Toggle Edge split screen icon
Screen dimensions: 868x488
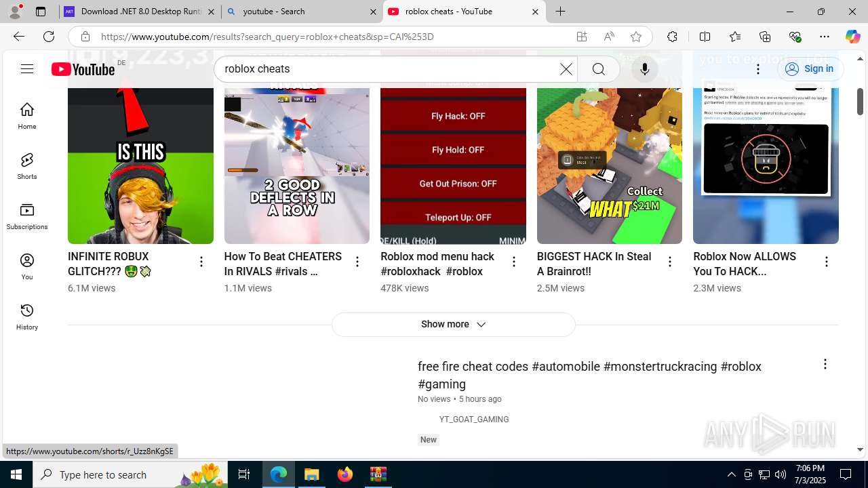coord(705,37)
